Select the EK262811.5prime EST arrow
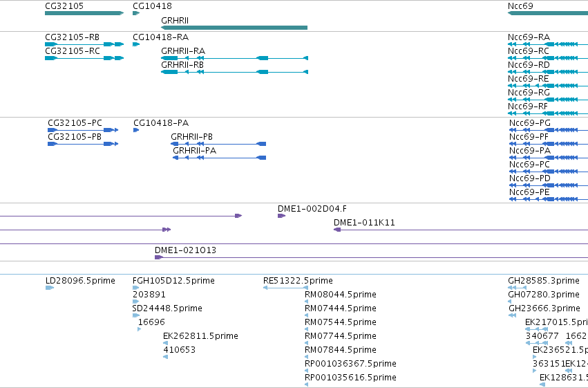 [x=165, y=343]
